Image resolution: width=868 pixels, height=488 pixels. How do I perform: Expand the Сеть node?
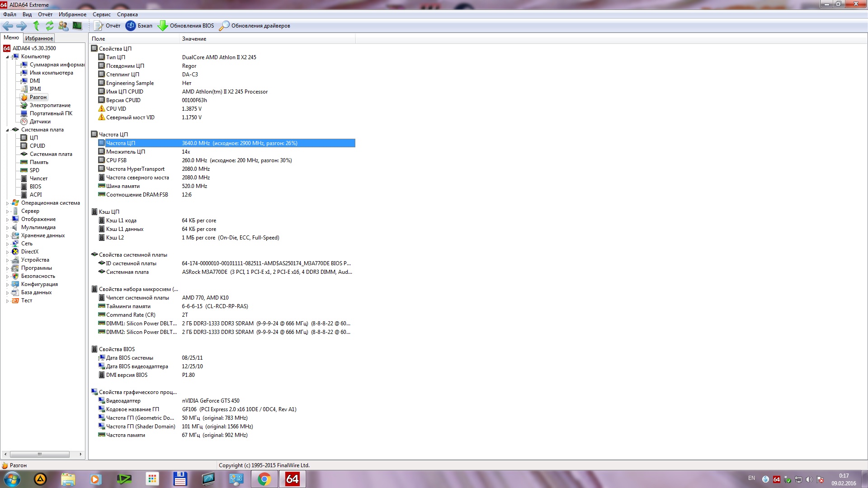coord(7,244)
